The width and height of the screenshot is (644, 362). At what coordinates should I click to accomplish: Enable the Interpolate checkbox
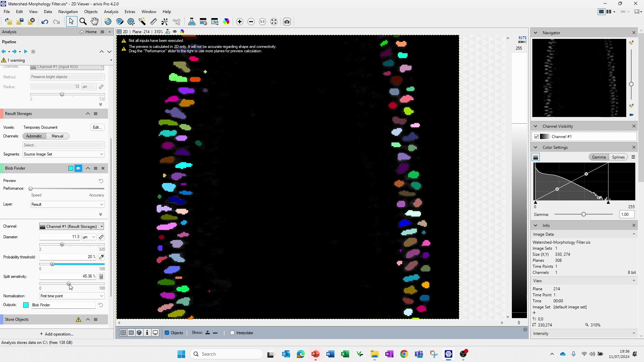[232, 333]
